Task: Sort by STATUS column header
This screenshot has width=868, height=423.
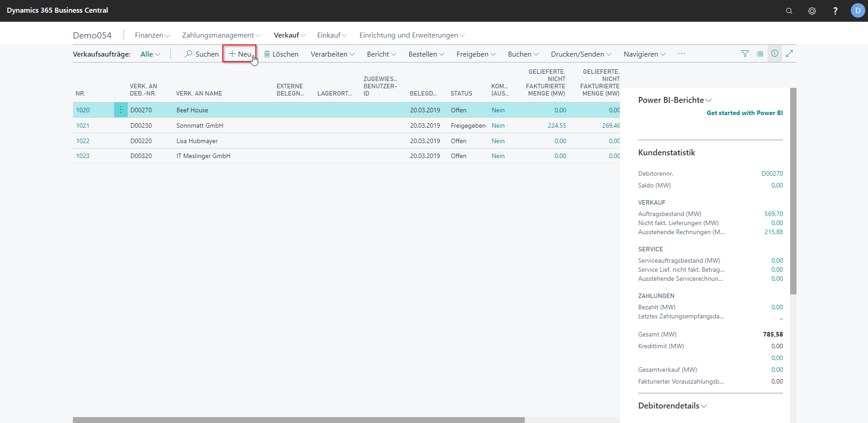Action: (461, 93)
